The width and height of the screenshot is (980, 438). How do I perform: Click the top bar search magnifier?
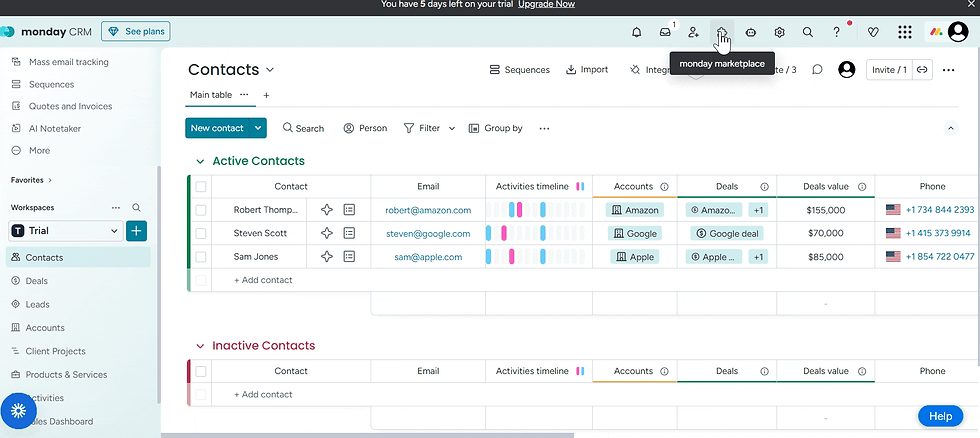pos(808,32)
